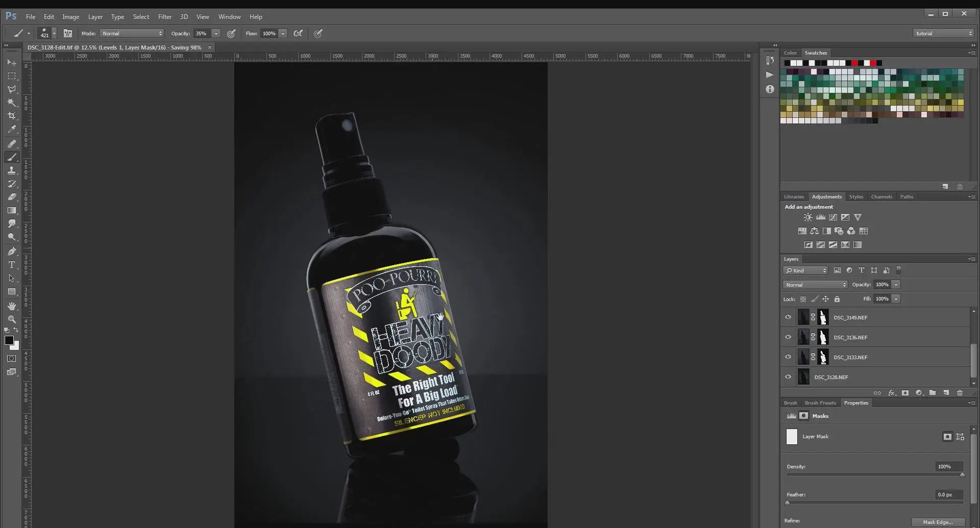
Task: Select the Pen tool
Action: [11, 252]
